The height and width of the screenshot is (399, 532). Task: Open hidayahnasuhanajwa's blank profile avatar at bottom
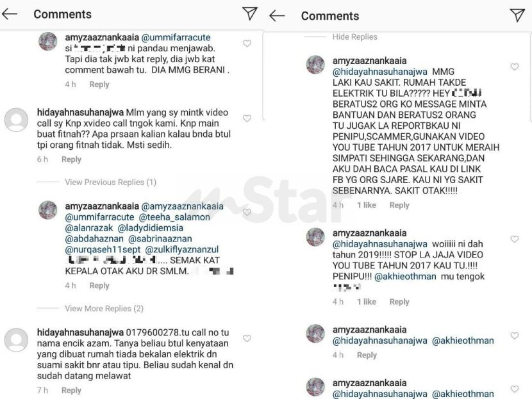tap(16, 339)
